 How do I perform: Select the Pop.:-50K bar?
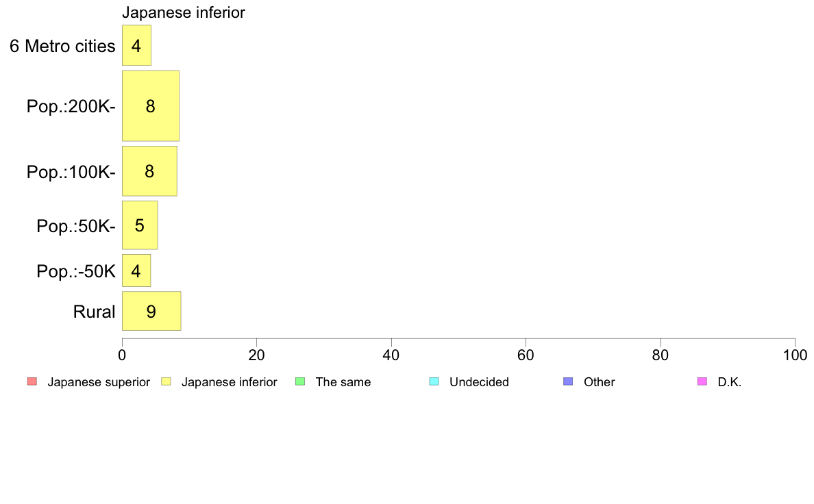click(x=136, y=270)
